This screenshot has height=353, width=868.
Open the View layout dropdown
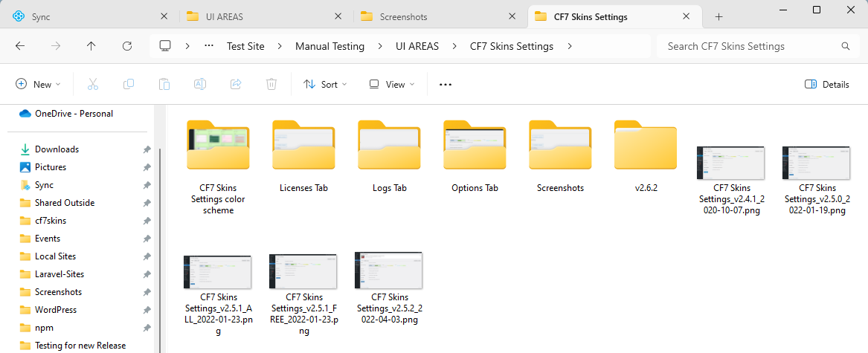(392, 84)
